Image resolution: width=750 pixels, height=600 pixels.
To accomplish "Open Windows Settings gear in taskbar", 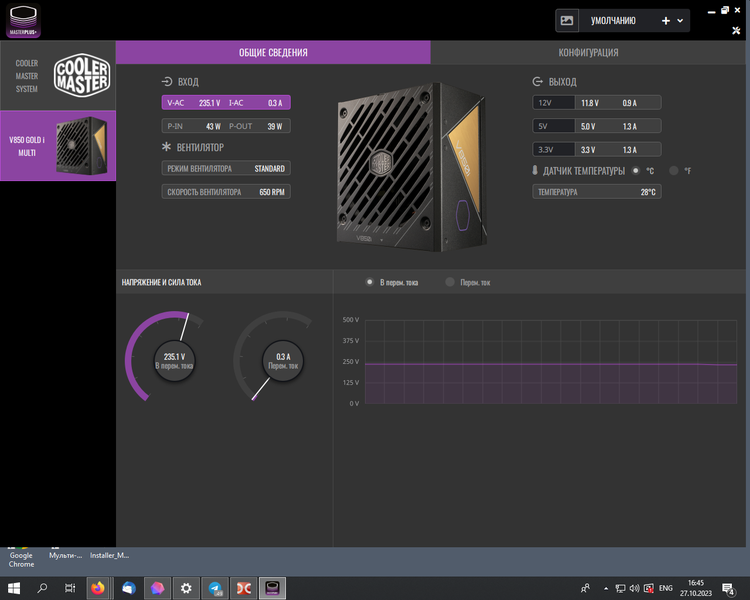I will [186, 588].
